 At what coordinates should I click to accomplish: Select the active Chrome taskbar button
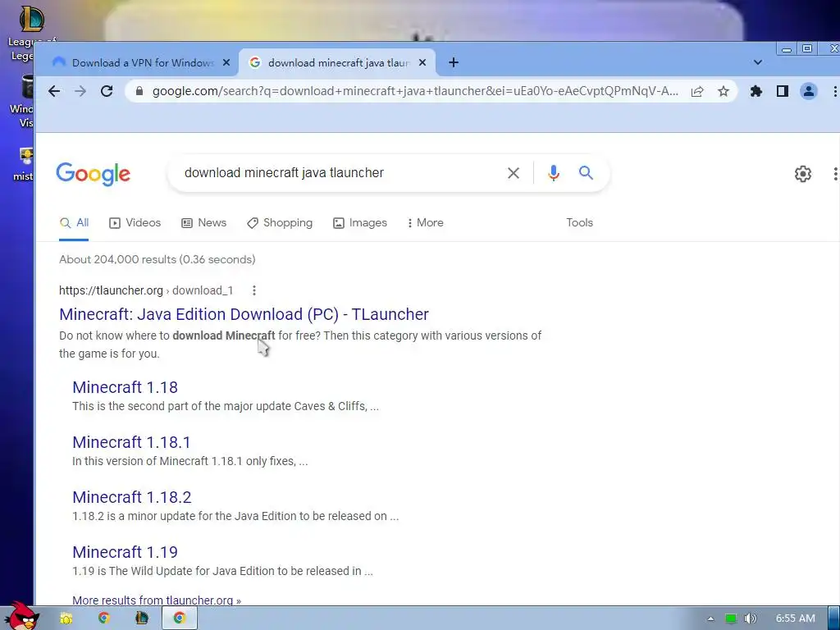[x=180, y=619]
